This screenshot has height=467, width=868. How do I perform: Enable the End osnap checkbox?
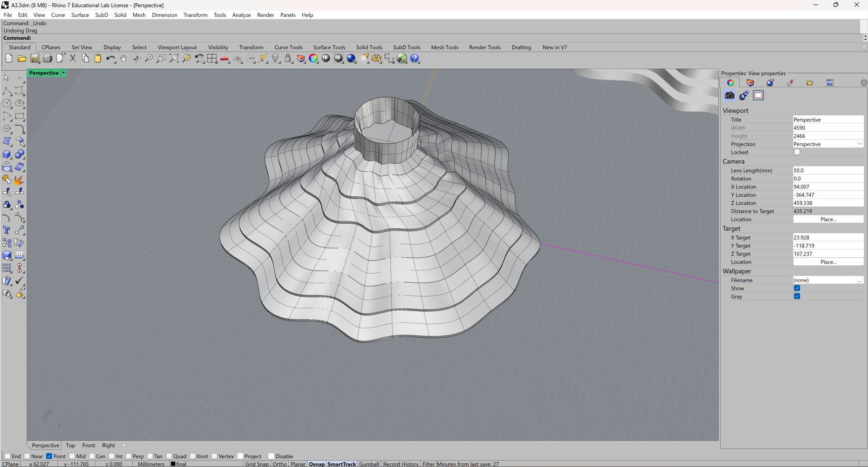[7, 456]
